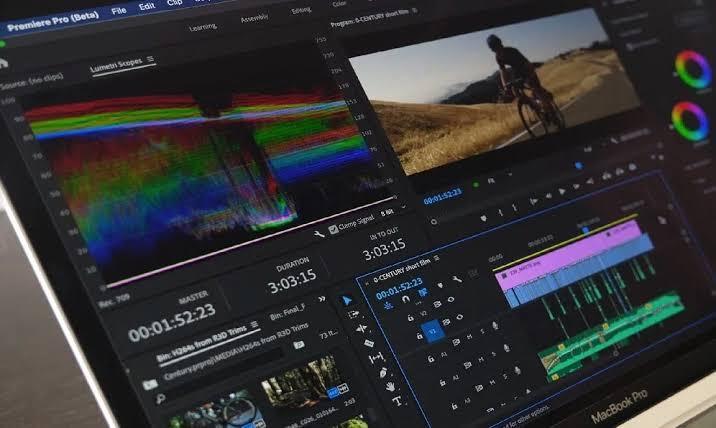716x428 pixels.
Task: Select the Razor tool
Action: tap(369, 343)
